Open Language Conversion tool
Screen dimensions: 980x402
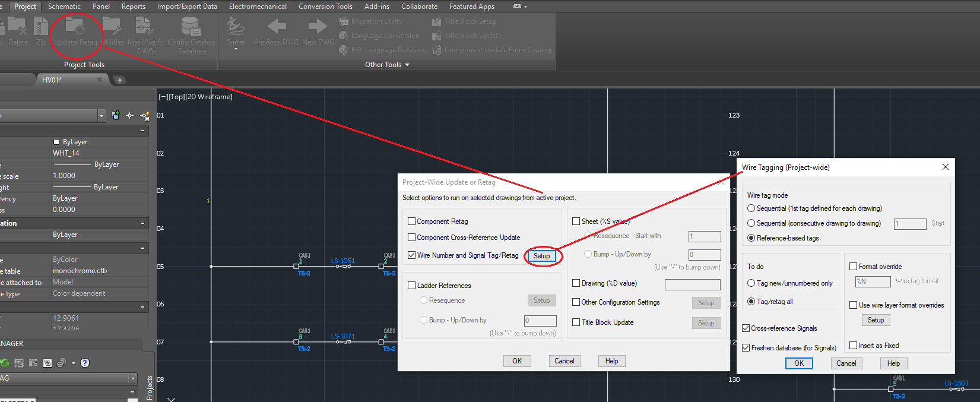click(379, 36)
